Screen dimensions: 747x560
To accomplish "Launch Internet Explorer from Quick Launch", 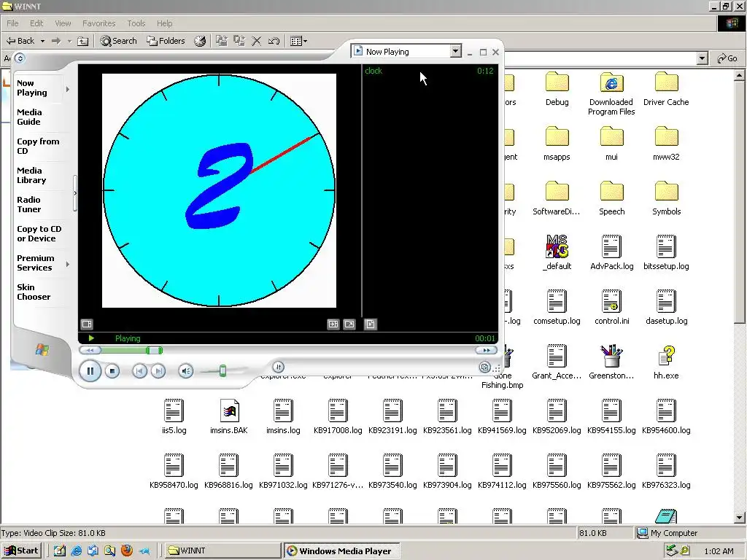I will 76,551.
